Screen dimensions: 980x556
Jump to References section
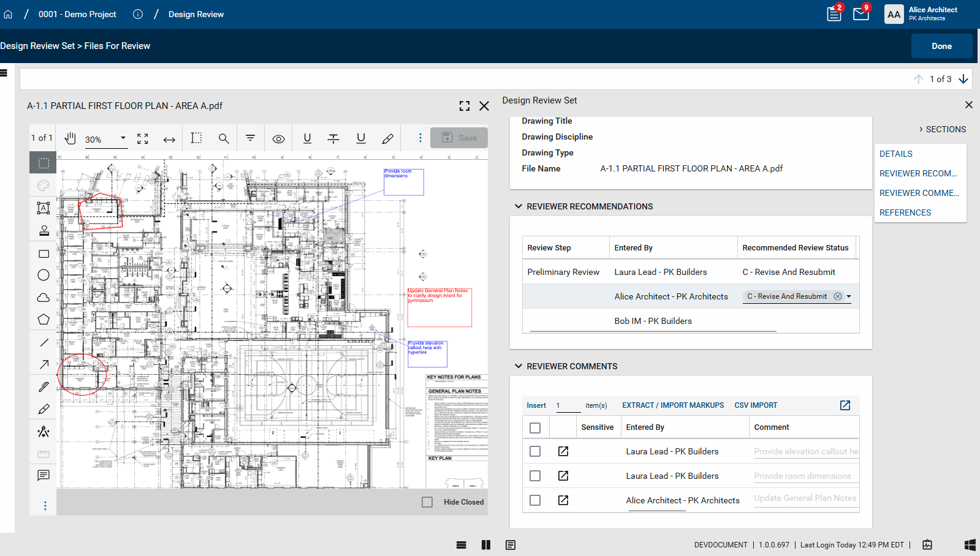pos(905,212)
